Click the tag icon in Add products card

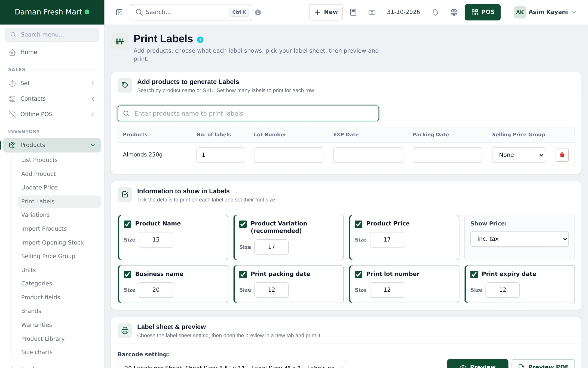tap(125, 85)
